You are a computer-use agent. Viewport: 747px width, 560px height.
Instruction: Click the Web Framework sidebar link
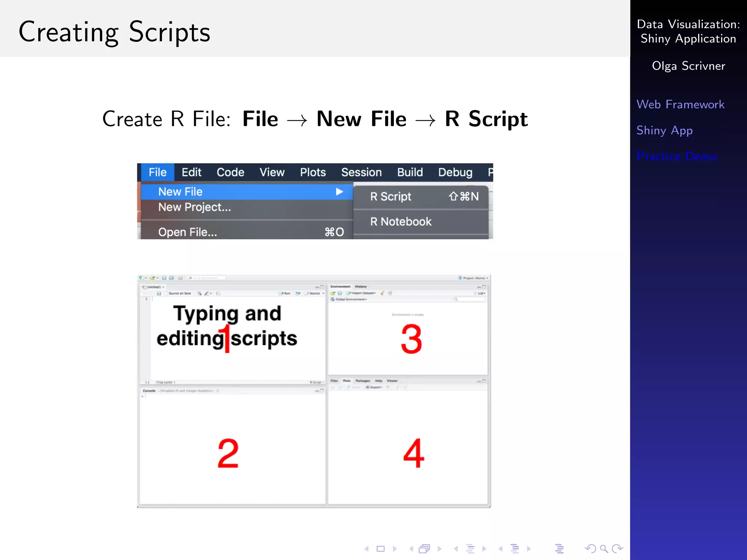[x=680, y=105]
